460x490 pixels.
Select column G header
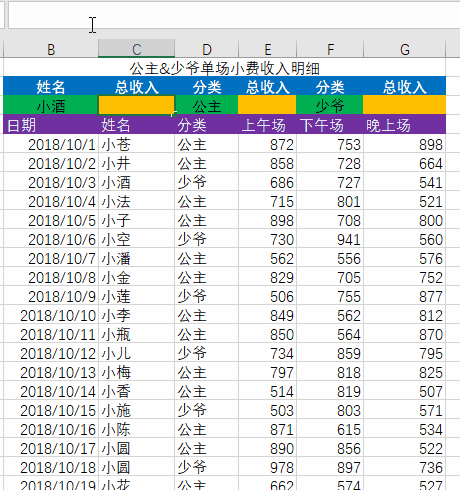(x=404, y=49)
